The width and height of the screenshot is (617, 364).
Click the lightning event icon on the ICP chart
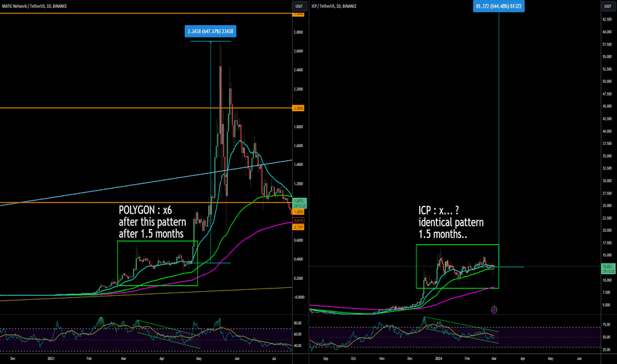coord(494,310)
